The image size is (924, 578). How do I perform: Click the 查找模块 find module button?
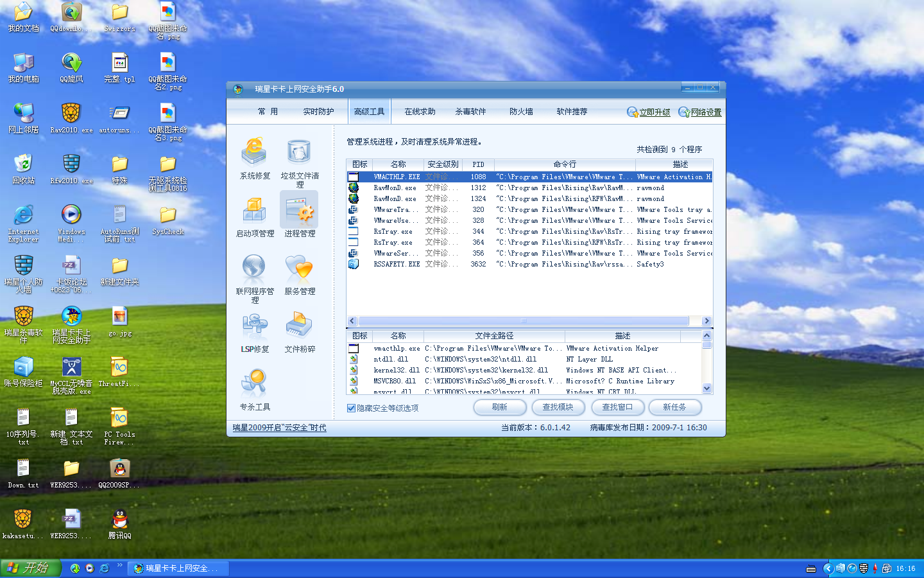click(558, 407)
